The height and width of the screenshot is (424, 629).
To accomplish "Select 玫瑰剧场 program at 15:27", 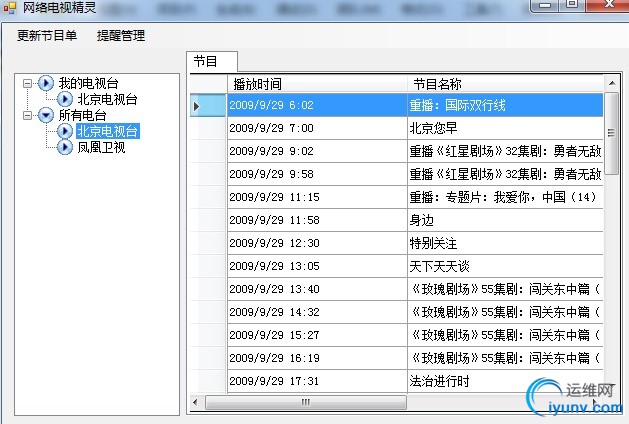I will pyautogui.click(x=505, y=335).
